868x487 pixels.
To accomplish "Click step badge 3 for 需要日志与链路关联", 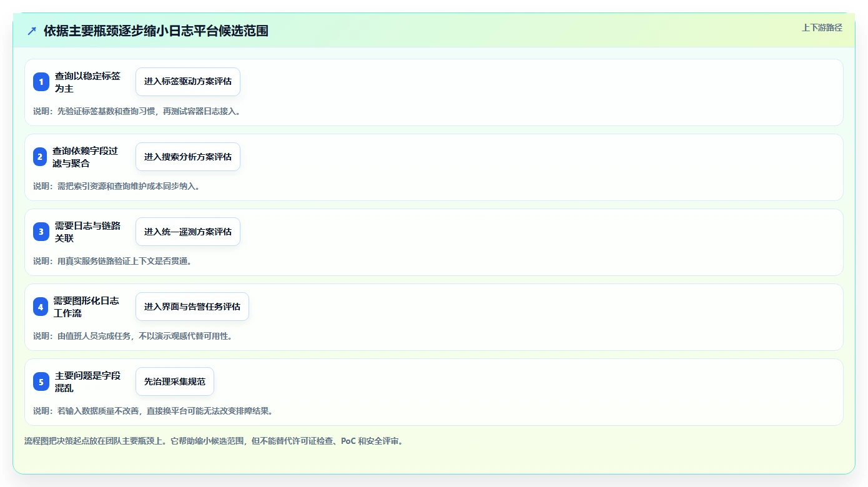I will (41, 232).
